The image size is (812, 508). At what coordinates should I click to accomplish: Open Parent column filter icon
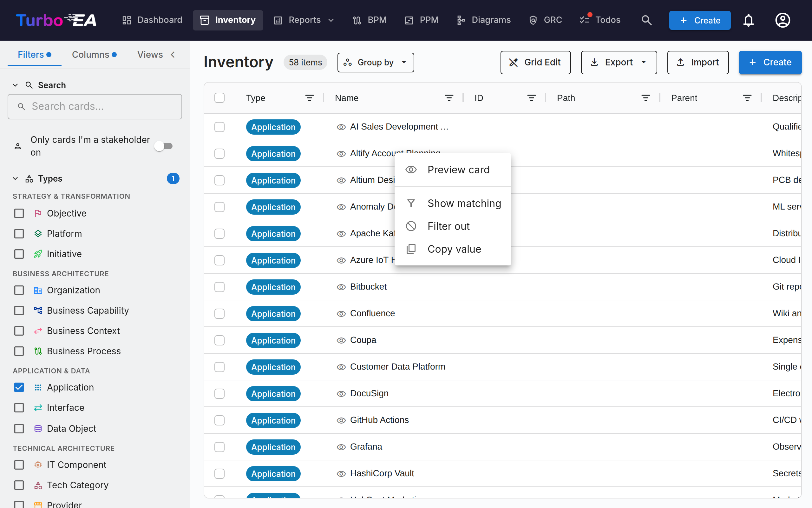point(747,98)
